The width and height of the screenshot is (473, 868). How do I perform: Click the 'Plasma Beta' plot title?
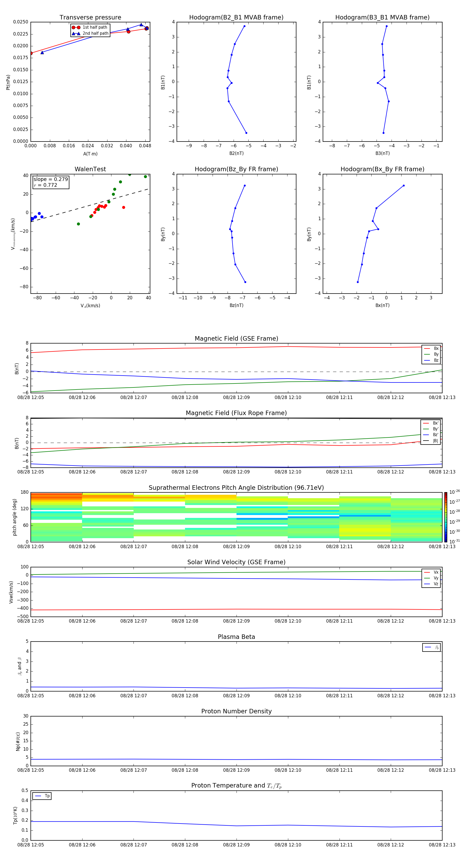click(236, 637)
